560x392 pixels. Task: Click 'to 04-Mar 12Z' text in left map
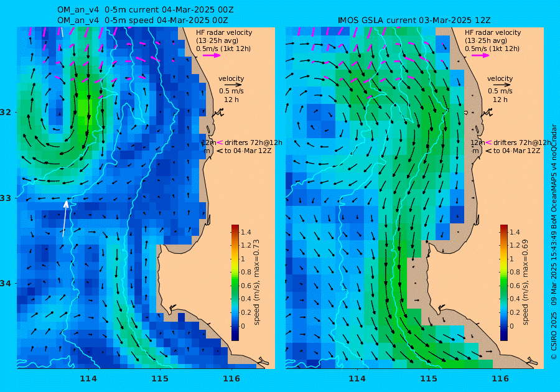pos(248,151)
